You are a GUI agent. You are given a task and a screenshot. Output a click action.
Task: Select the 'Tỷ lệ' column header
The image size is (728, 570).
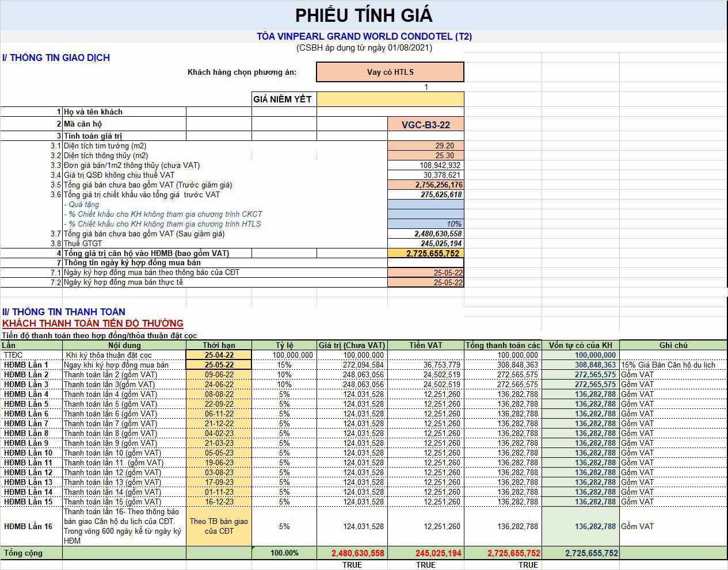[x=284, y=346]
